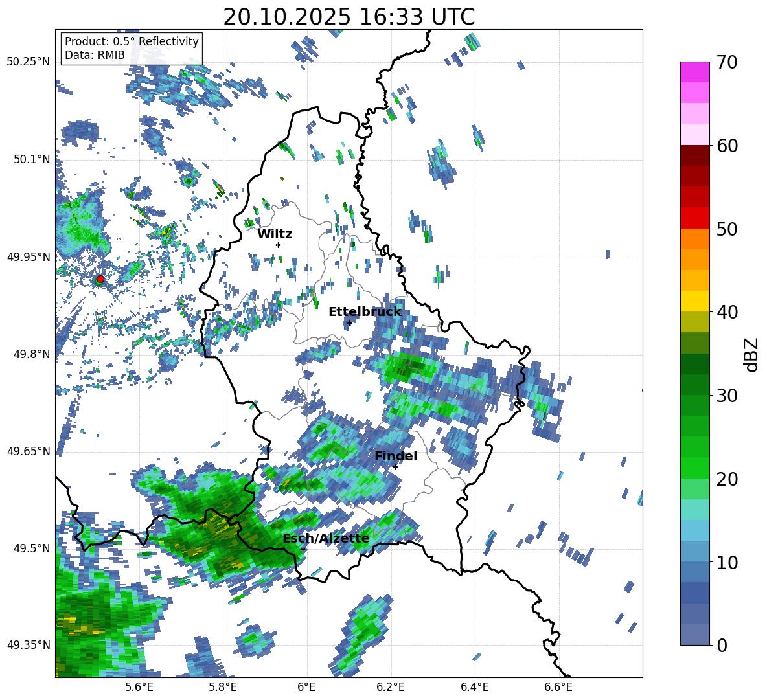Screen dimensions: 767x700
Task: Click the 49.95°N latitude label
Action: click(x=29, y=256)
